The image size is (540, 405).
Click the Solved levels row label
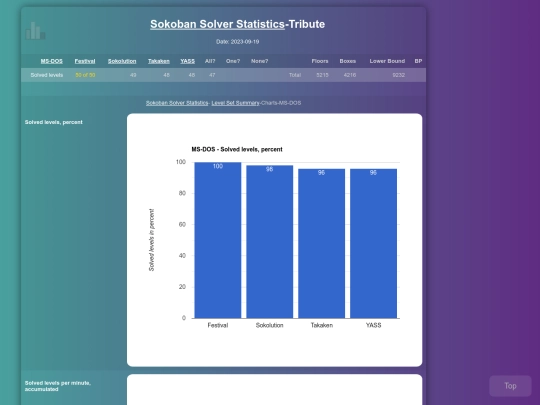(47, 75)
